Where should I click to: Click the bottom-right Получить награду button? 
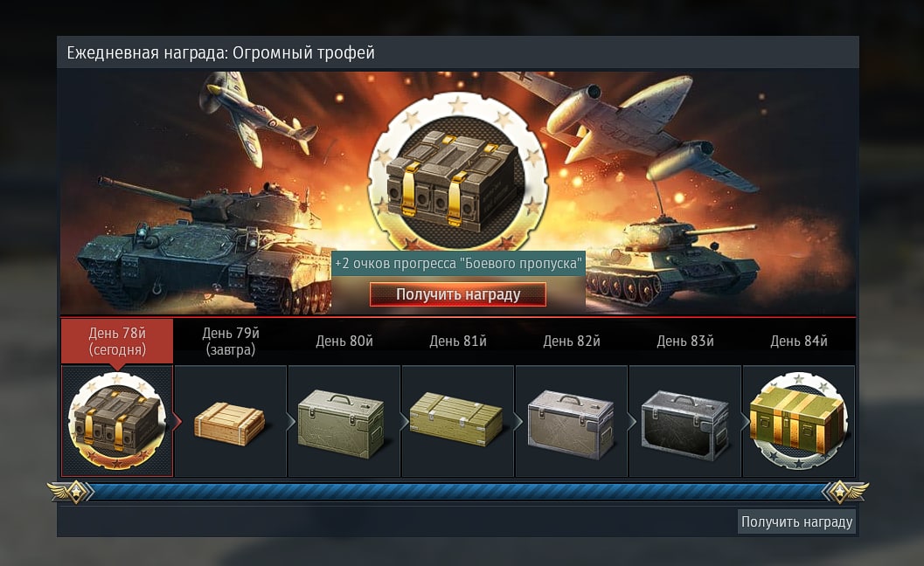(796, 521)
